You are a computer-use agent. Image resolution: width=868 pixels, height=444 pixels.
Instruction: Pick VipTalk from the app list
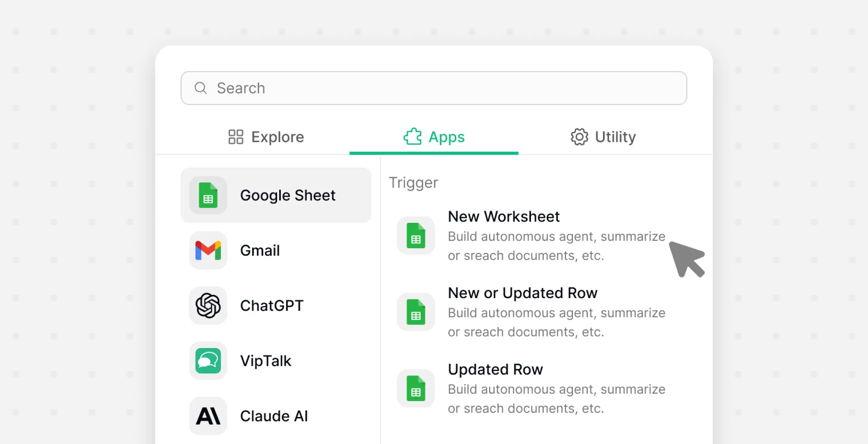click(x=276, y=360)
